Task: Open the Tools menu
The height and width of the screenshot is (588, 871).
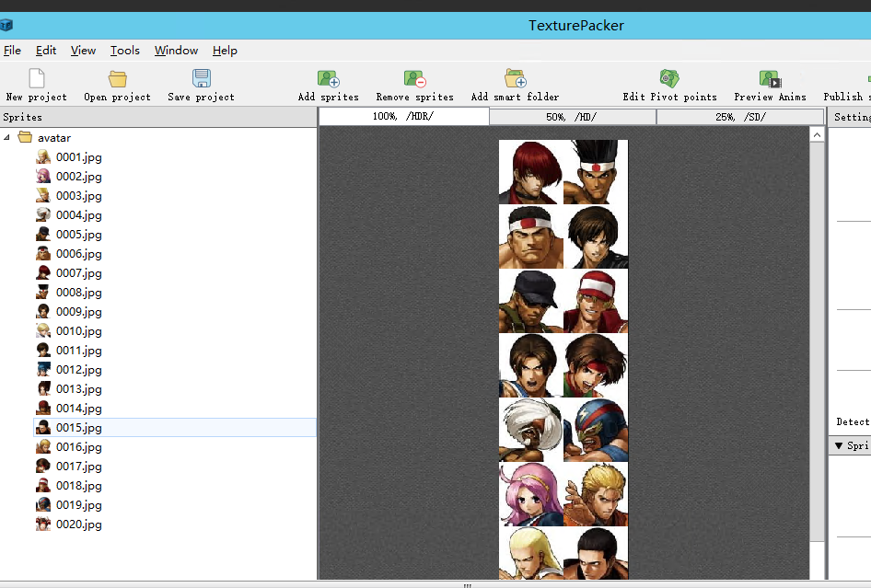Action: click(125, 51)
